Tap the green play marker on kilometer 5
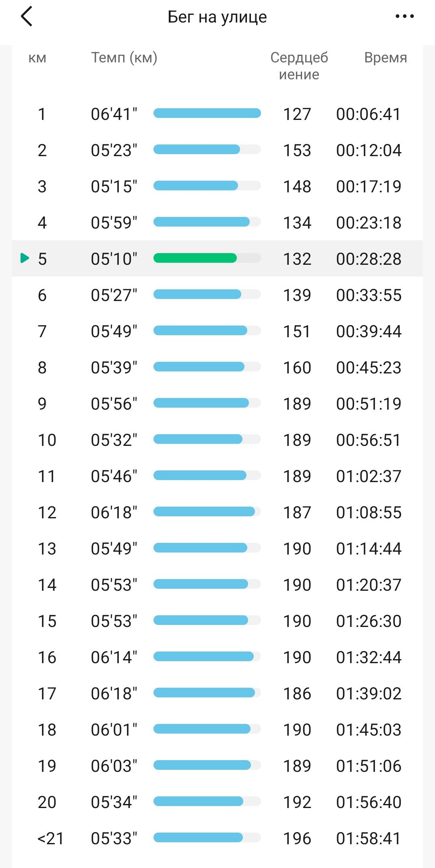 click(25, 258)
